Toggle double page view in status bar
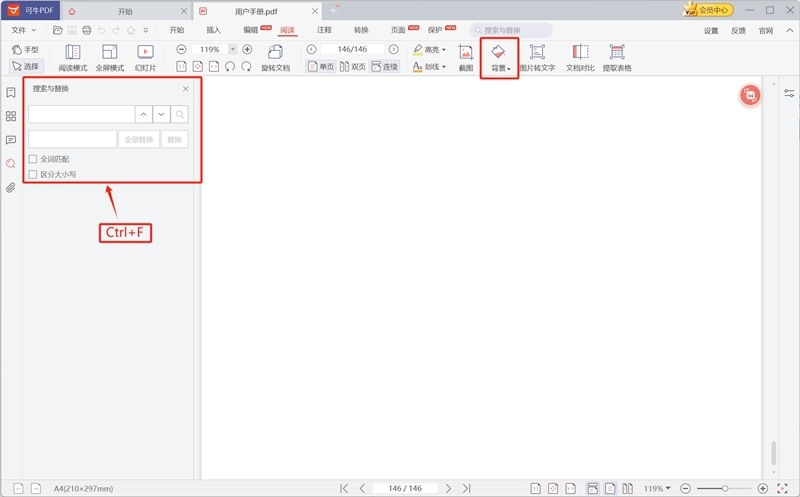The height and width of the screenshot is (497, 800). [x=628, y=488]
